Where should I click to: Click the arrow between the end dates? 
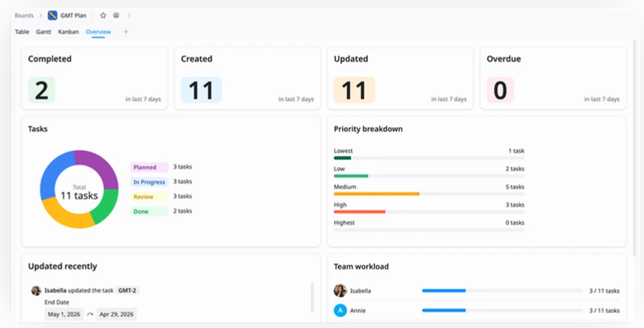(x=90, y=314)
